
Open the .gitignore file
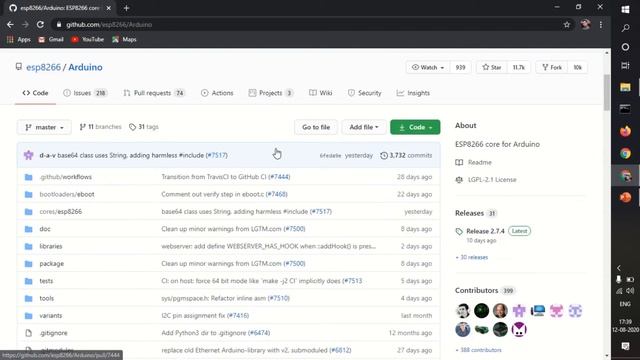tap(53, 333)
